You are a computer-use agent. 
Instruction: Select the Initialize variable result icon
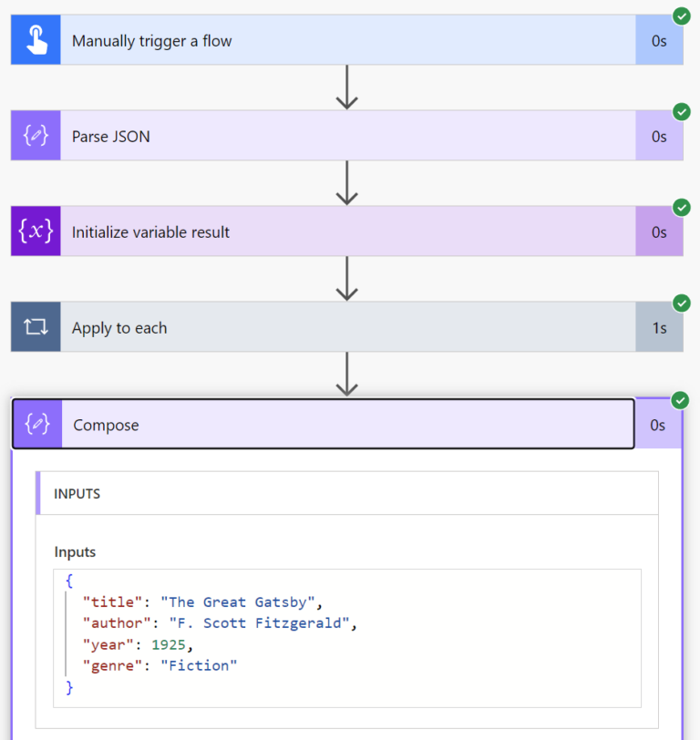point(34,231)
